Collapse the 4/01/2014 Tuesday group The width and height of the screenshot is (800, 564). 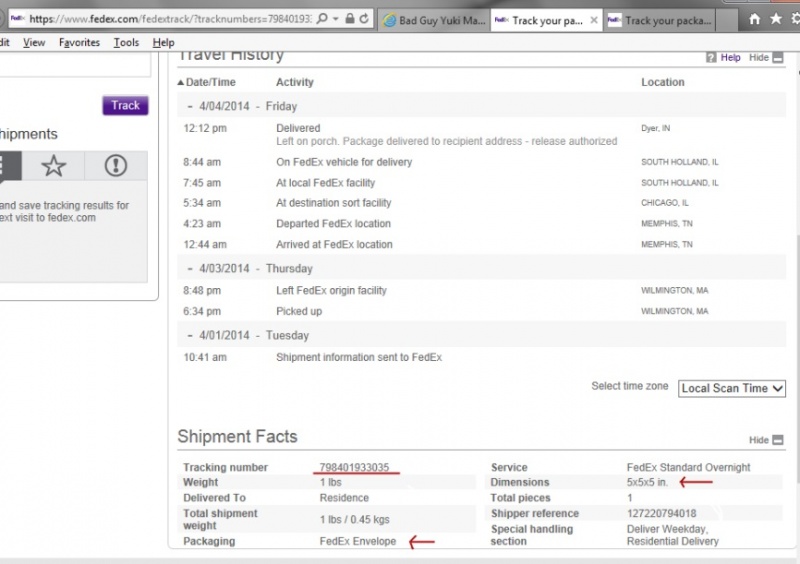[x=190, y=335]
